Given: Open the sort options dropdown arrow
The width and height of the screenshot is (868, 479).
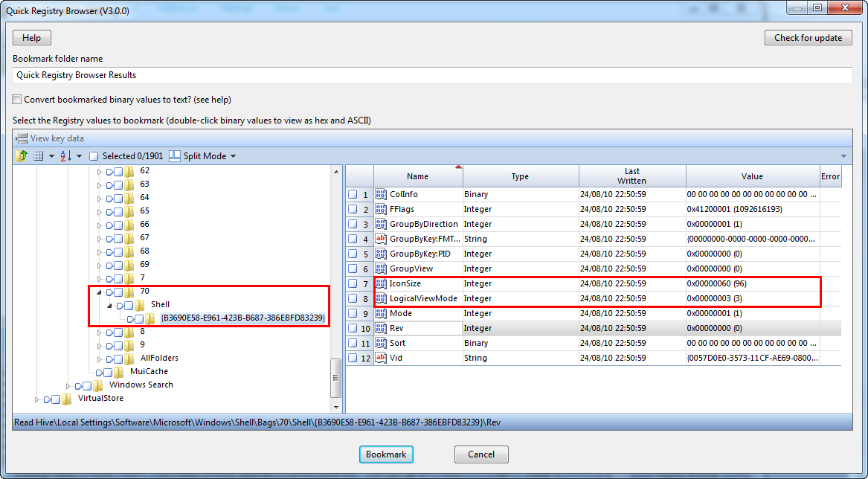Looking at the screenshot, I should (79, 156).
